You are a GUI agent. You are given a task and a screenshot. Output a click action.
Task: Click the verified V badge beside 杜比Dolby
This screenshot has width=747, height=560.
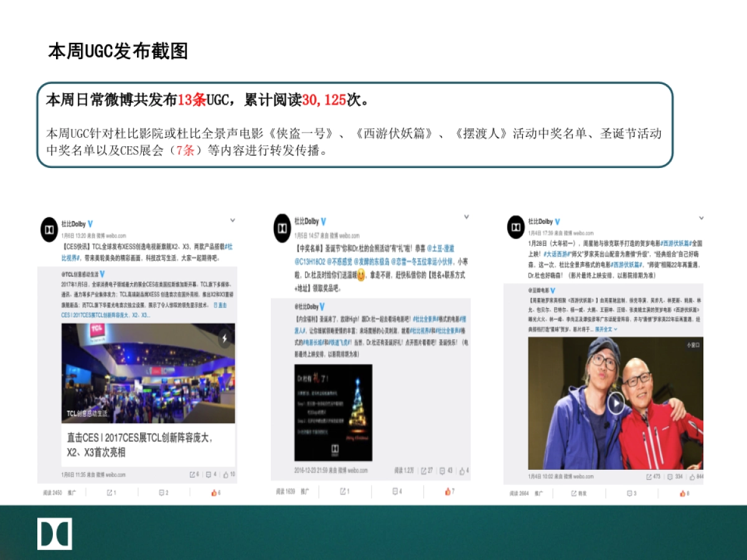[90, 223]
